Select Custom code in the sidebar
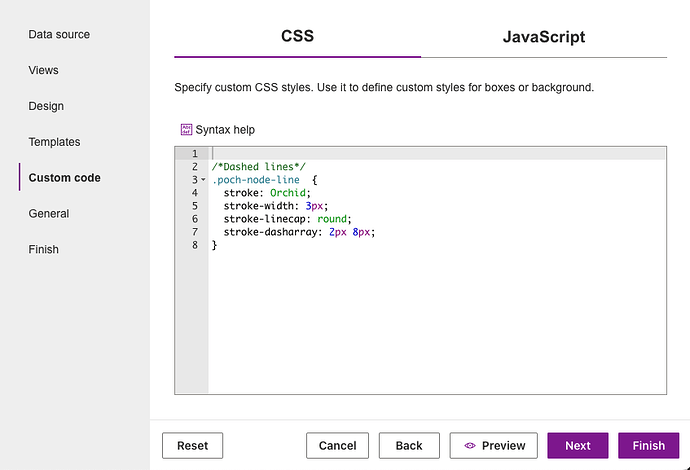This screenshot has width=690, height=470. pos(64,178)
